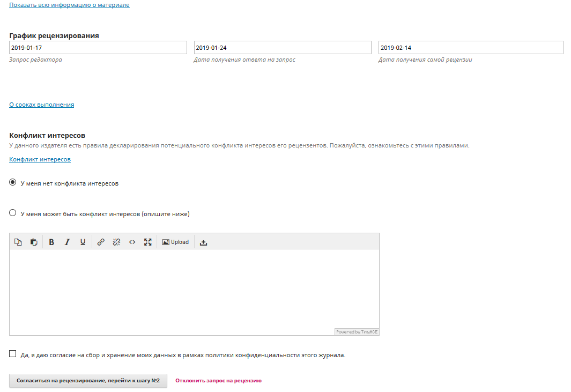Click "Отклонить запрос на рецензию" link

(218, 381)
